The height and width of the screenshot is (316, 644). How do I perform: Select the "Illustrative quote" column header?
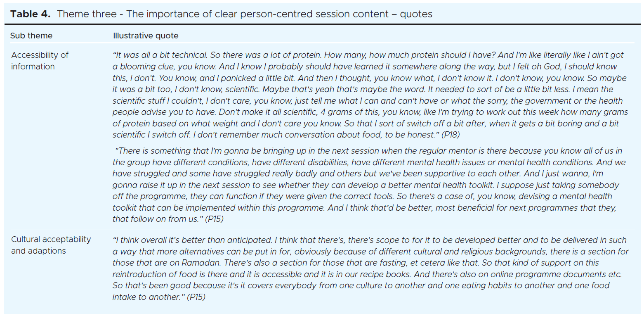point(146,36)
